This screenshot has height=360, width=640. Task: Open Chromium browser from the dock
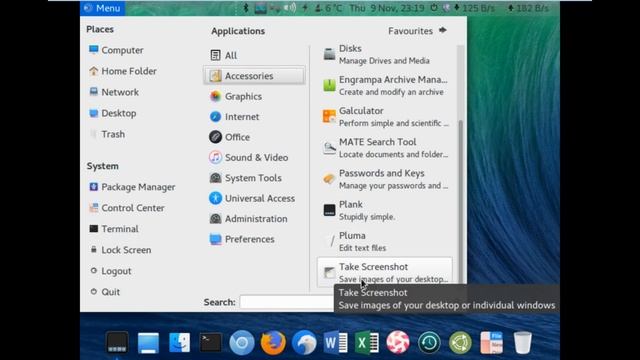point(242,342)
